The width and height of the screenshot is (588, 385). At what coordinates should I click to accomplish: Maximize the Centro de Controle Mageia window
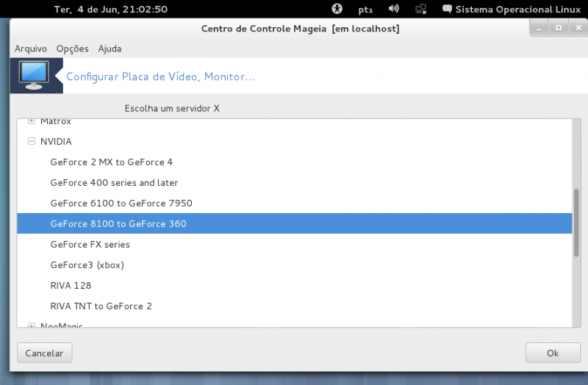tap(559, 28)
